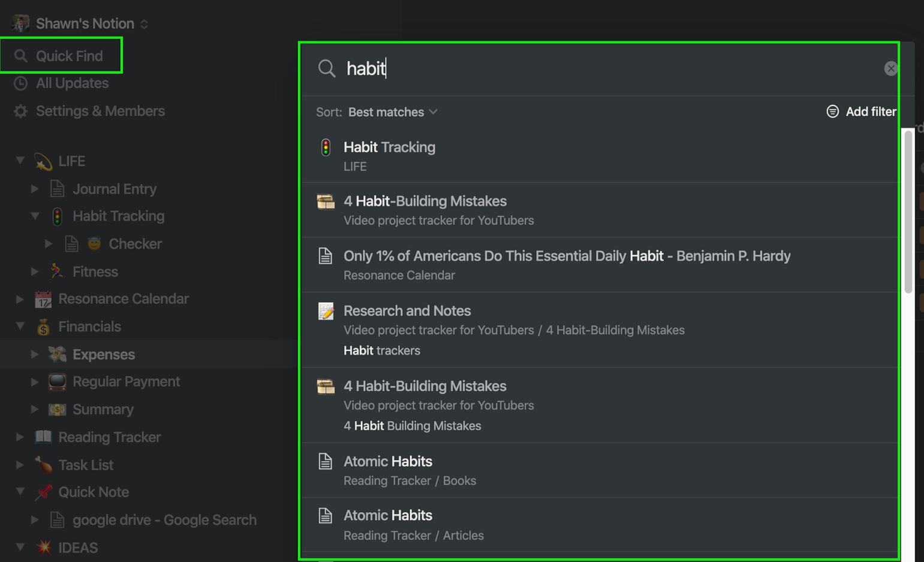Image resolution: width=924 pixels, height=562 pixels.
Task: Open Atomic Habits result under Reading Tracker / Books
Action: point(600,470)
